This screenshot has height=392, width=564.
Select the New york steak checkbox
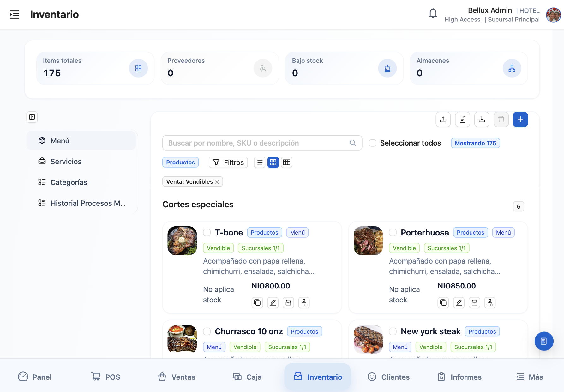tap(393, 331)
